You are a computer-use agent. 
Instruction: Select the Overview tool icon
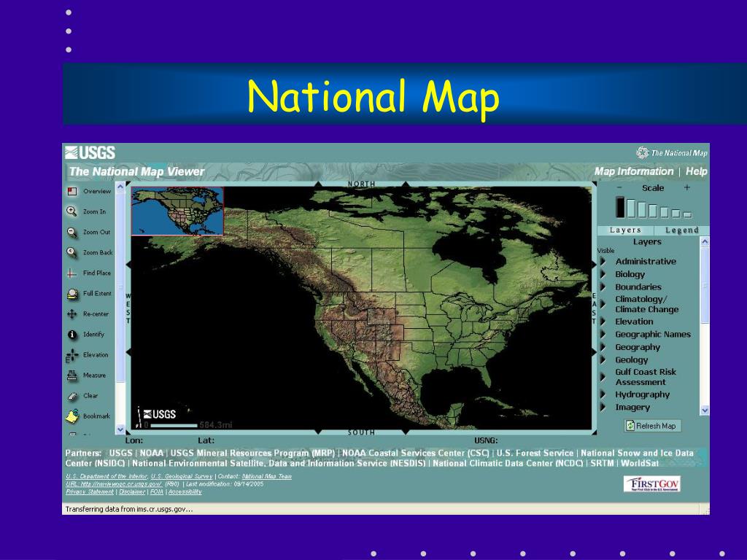[x=72, y=192]
